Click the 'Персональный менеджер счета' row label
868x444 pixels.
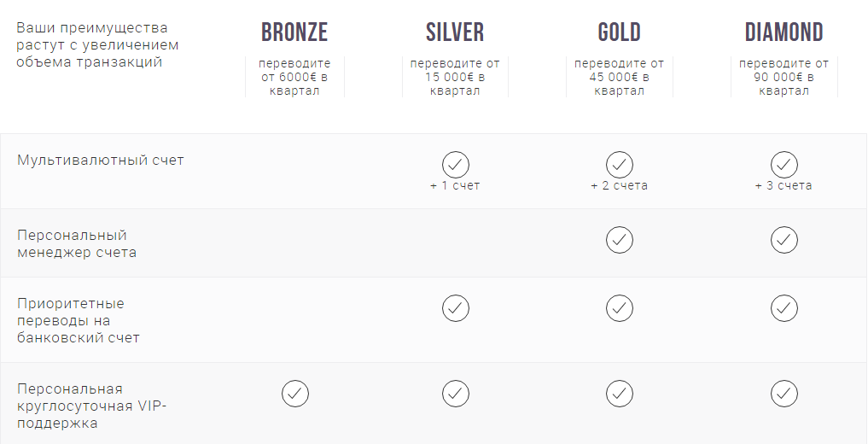(x=77, y=243)
